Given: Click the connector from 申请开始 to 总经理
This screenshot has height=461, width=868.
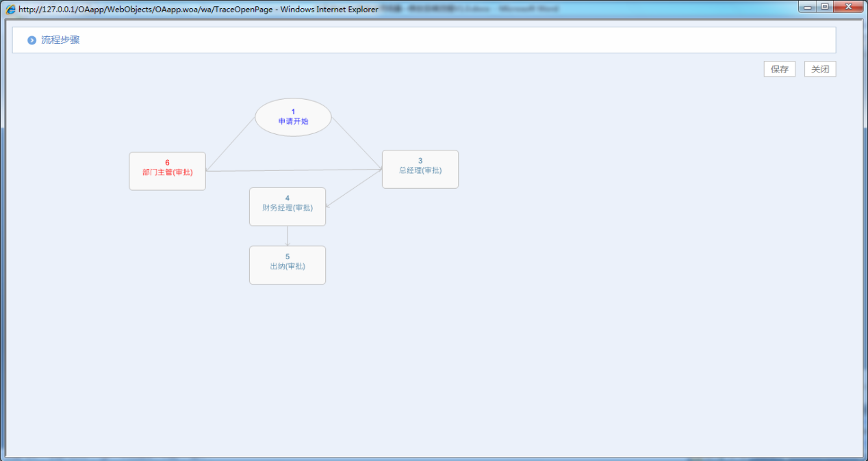Looking at the screenshot, I should coord(357,143).
